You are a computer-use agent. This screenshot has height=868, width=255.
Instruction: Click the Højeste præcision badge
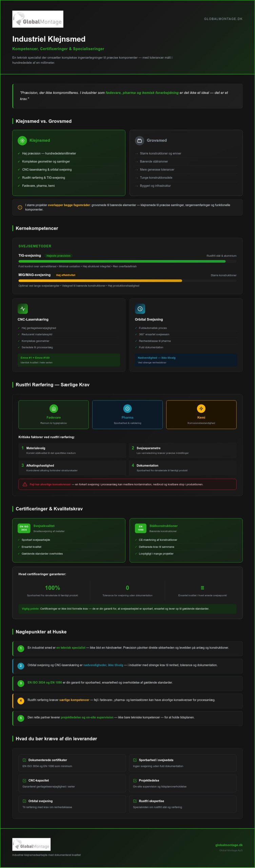(x=59, y=256)
